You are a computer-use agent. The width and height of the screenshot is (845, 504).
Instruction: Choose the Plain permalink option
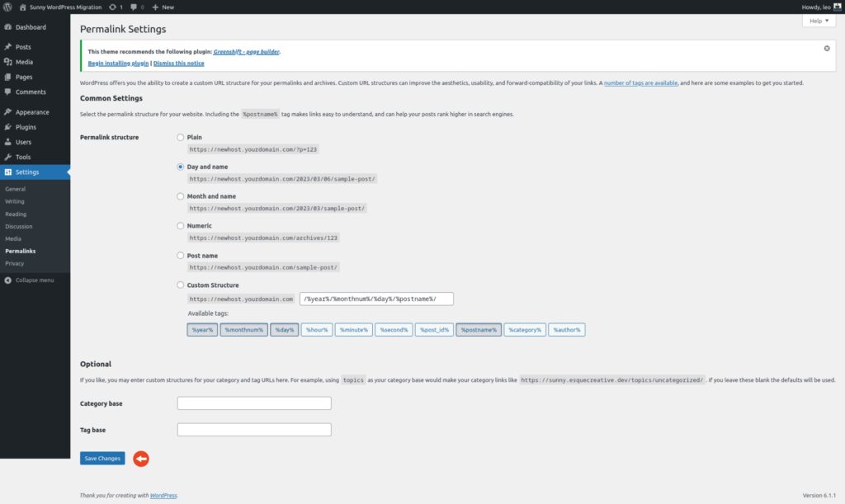180,137
